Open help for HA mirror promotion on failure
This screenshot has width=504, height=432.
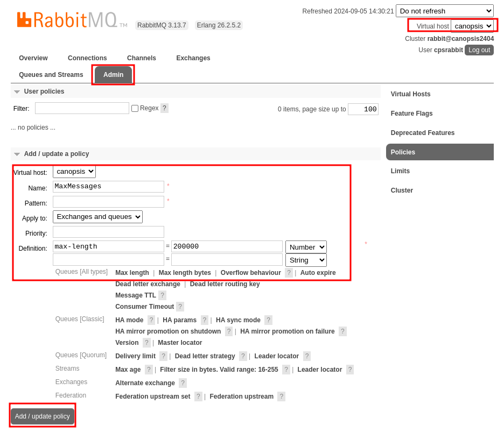pyautogui.click(x=342, y=331)
